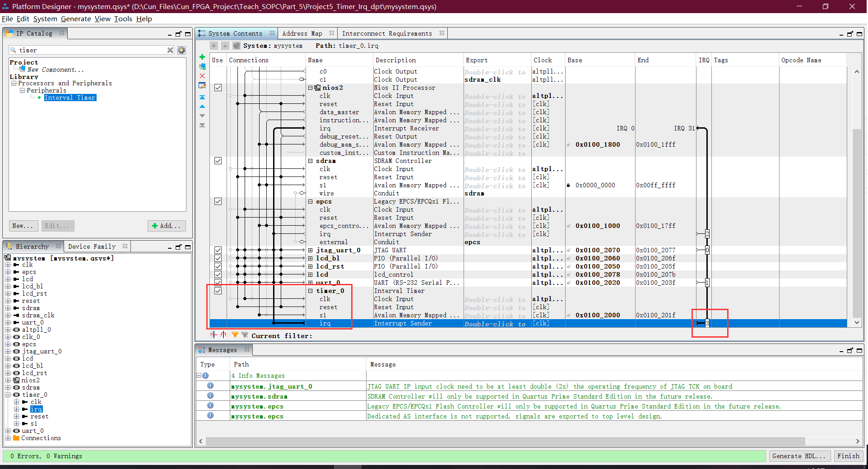Image resolution: width=868 pixels, height=469 pixels.
Task: Click the move-up blue arrow icon
Action: [x=202, y=107]
